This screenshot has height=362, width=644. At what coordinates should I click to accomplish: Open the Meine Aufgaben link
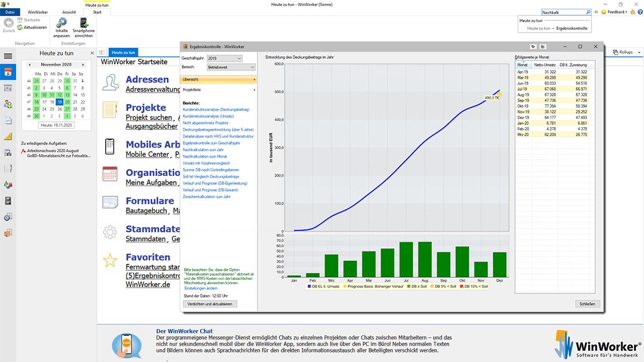coord(151,182)
